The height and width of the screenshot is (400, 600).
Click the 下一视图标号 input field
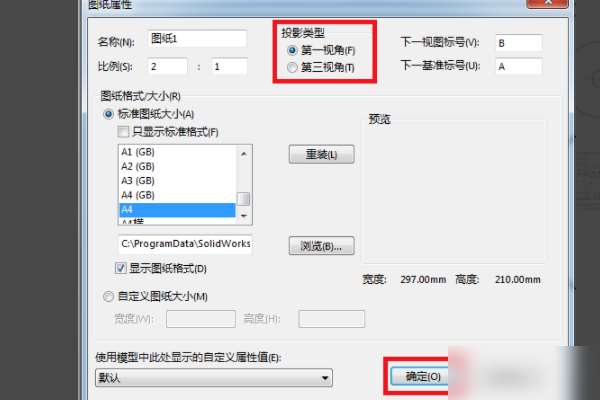519,43
